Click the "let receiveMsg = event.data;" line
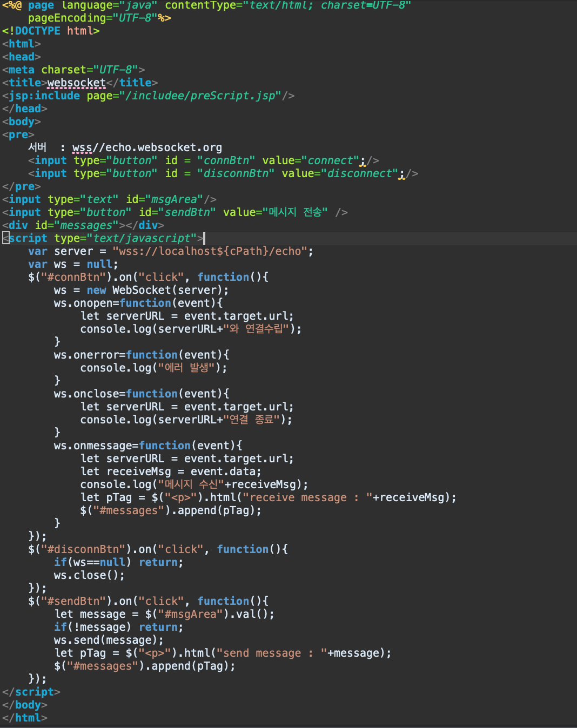The width and height of the screenshot is (577, 728). point(171,471)
